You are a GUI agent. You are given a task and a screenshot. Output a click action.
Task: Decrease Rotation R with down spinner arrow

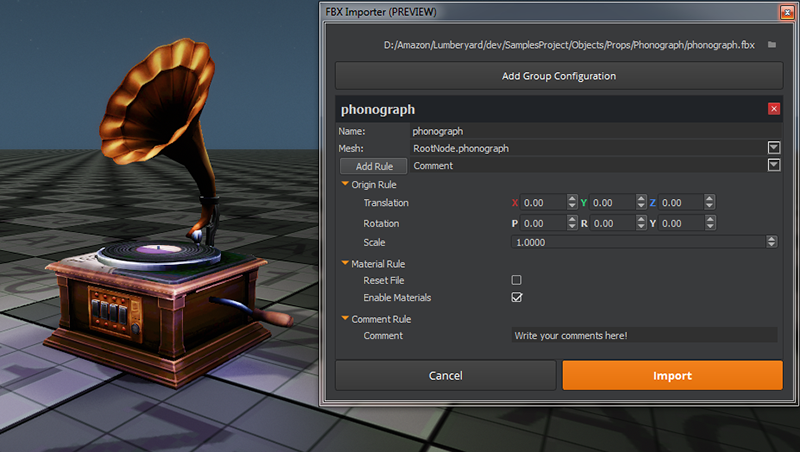coord(641,227)
